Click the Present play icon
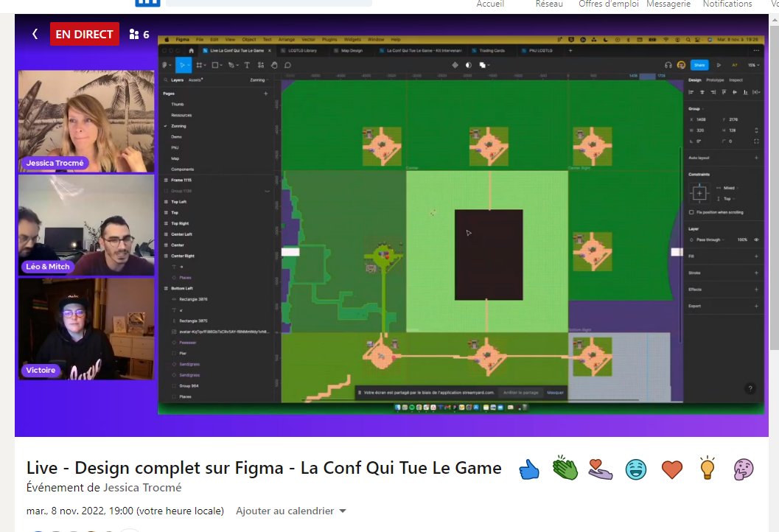 719,65
